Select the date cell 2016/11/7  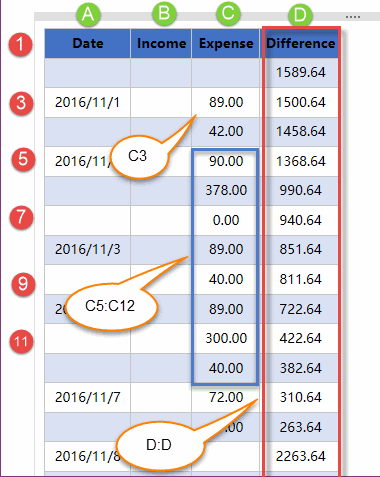88,398
